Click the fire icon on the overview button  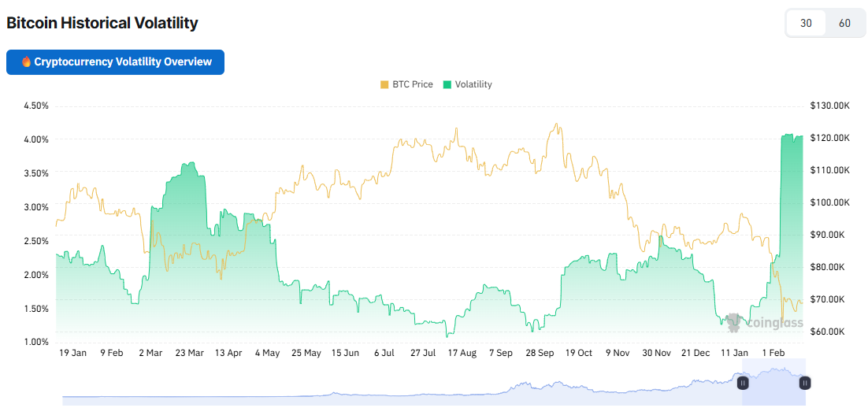point(26,62)
